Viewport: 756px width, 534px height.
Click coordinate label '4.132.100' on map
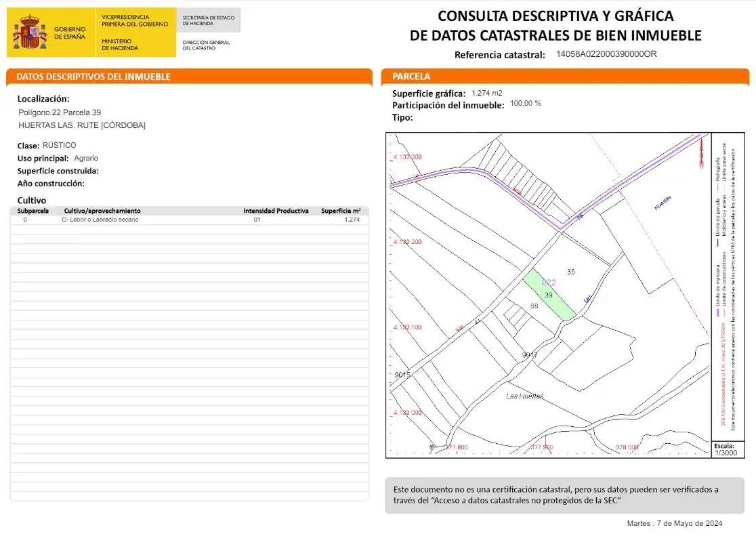(407, 327)
